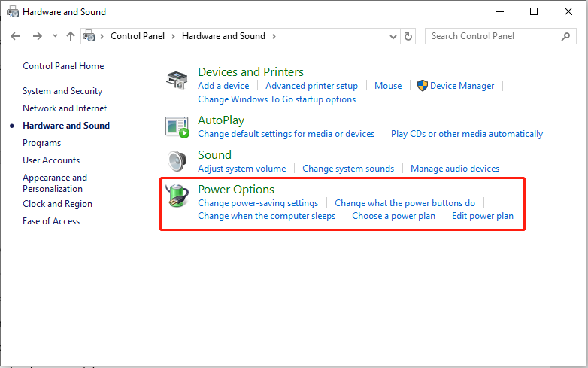The image size is (588, 368).
Task: Click Change when the computer sleeps
Action: click(x=267, y=216)
